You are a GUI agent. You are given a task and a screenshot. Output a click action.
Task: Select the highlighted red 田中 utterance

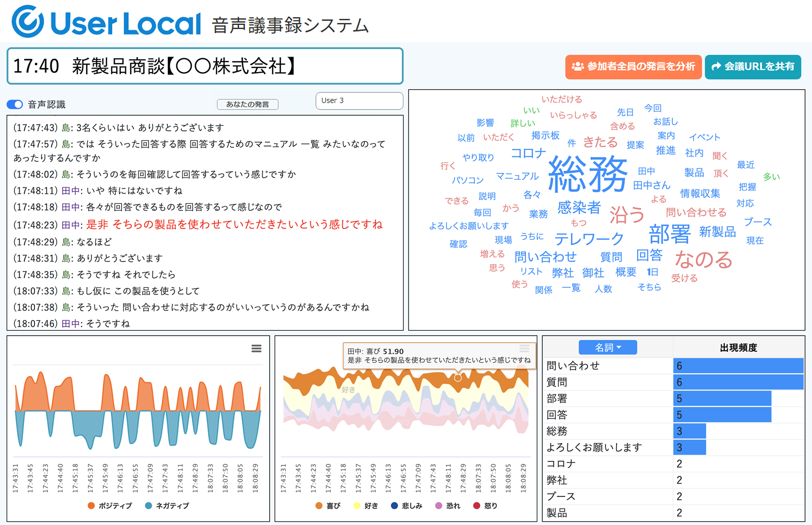click(234, 224)
